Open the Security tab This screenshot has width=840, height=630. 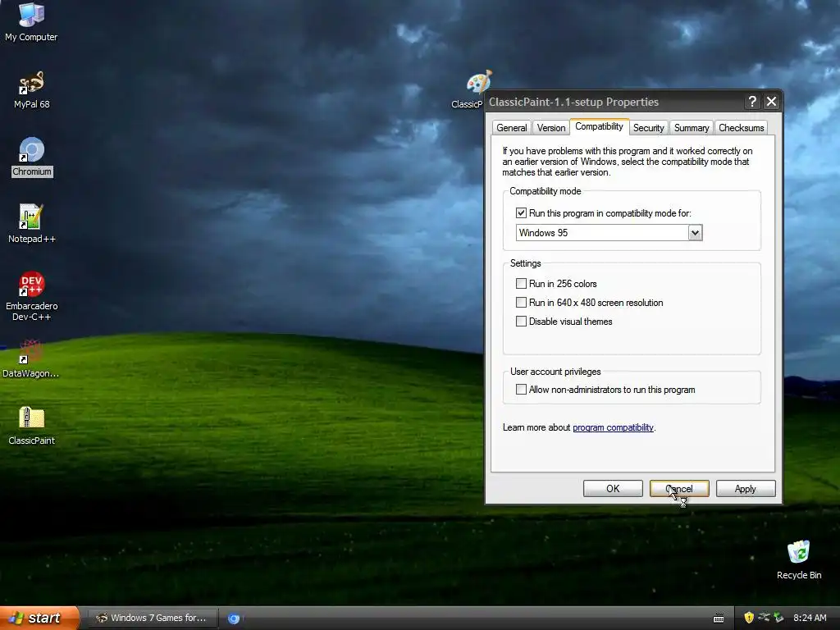[x=648, y=127]
